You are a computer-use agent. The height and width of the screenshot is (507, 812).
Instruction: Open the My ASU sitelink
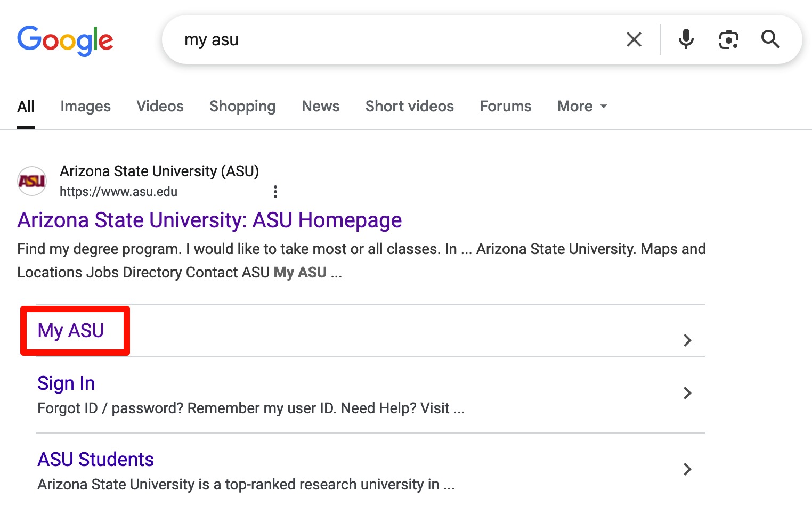[x=71, y=331]
